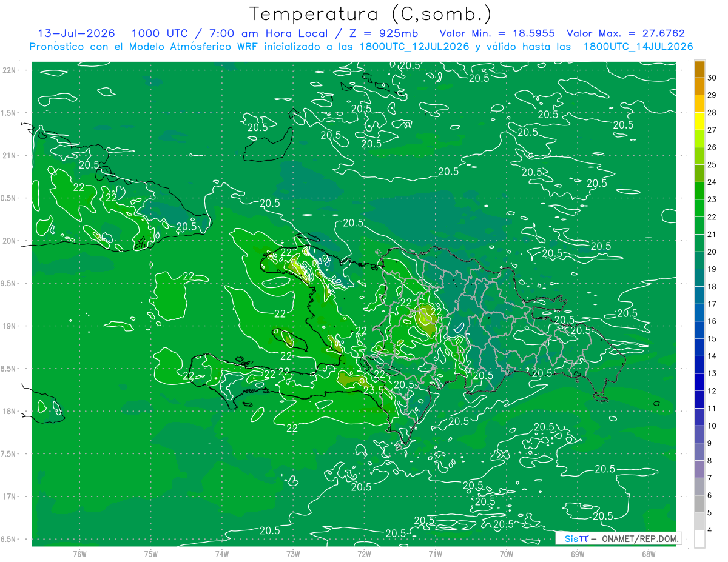Click the "75W" longitude axis label
The height and width of the screenshot is (562, 728).
[150, 554]
